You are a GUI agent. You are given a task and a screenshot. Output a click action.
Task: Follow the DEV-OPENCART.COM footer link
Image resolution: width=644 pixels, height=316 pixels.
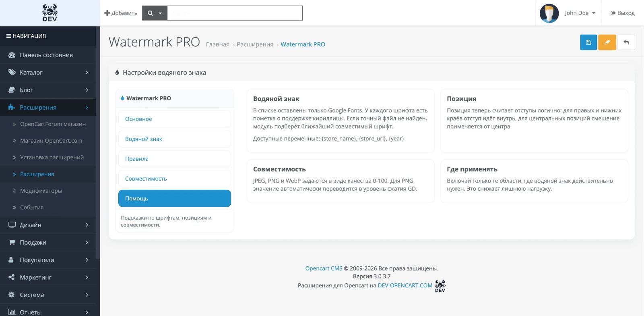point(405,285)
